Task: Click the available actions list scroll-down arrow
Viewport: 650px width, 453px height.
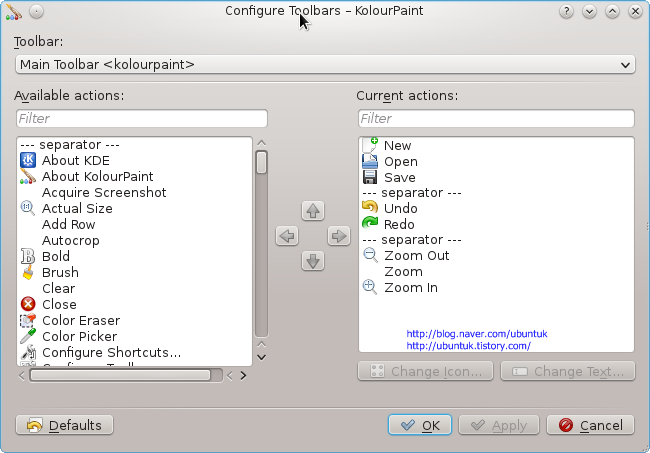Action: (x=261, y=357)
